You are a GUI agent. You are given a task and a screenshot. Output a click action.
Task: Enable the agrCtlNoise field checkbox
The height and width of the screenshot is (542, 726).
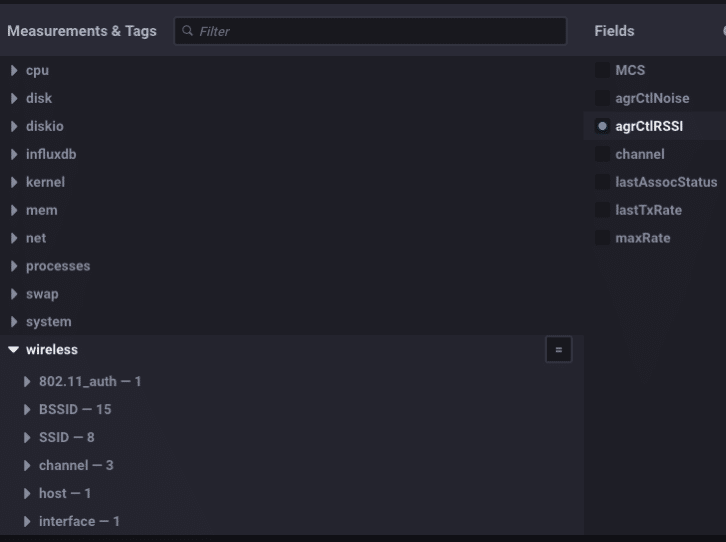[602, 98]
